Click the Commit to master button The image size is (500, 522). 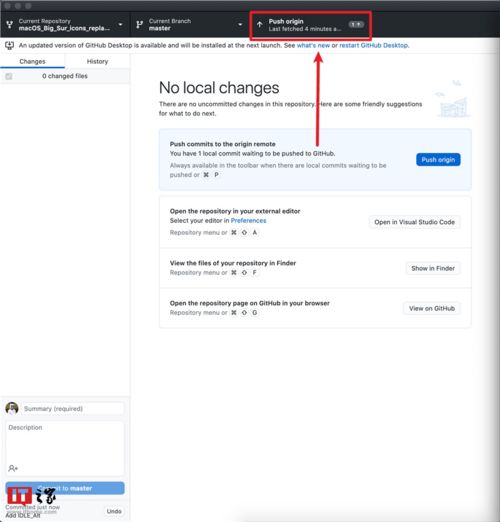click(x=65, y=488)
